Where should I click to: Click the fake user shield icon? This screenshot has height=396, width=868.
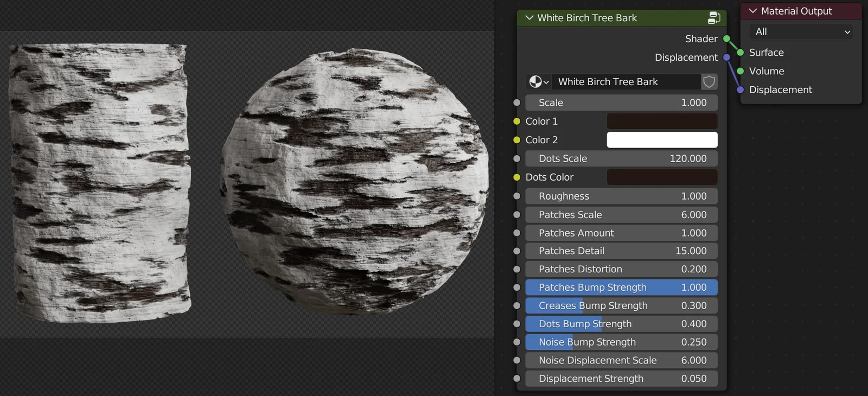point(709,82)
